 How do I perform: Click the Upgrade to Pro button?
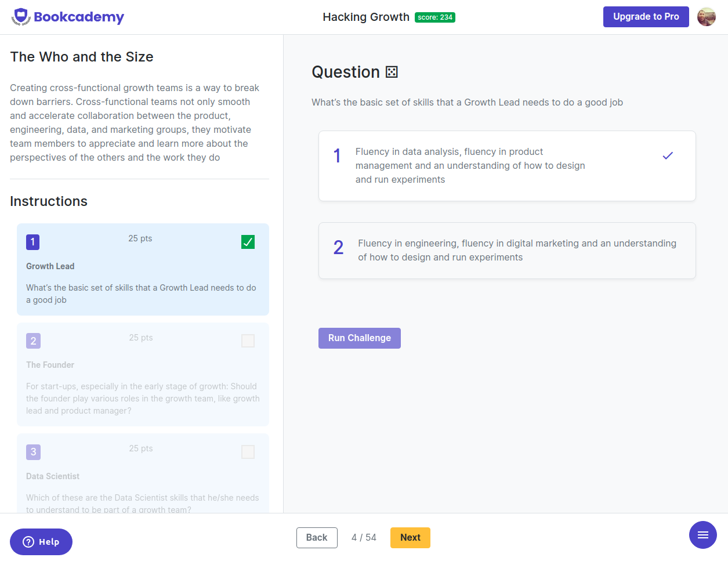pos(646,16)
